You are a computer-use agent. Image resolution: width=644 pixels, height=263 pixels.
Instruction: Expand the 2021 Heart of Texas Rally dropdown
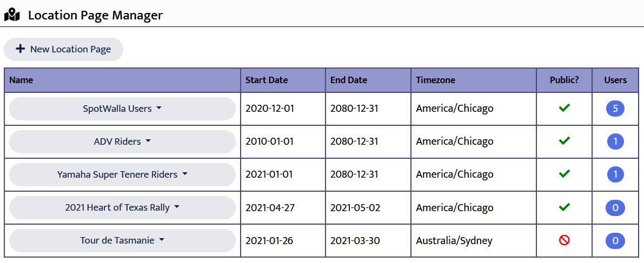pos(122,207)
